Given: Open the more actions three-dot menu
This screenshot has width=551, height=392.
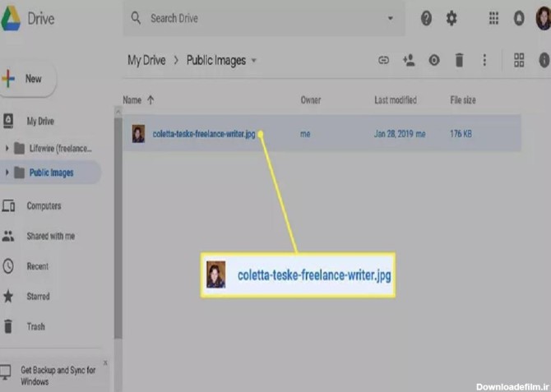Looking at the screenshot, I should (x=484, y=60).
